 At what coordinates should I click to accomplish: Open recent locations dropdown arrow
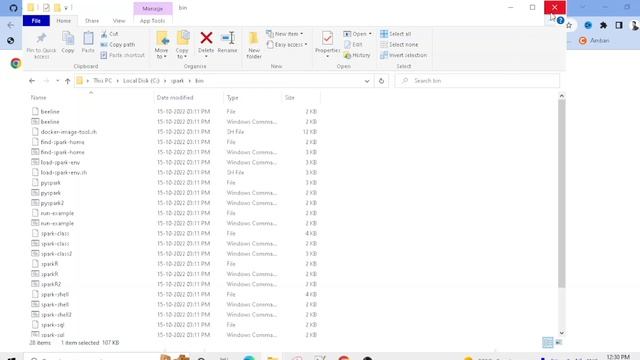pyautogui.click(x=58, y=81)
